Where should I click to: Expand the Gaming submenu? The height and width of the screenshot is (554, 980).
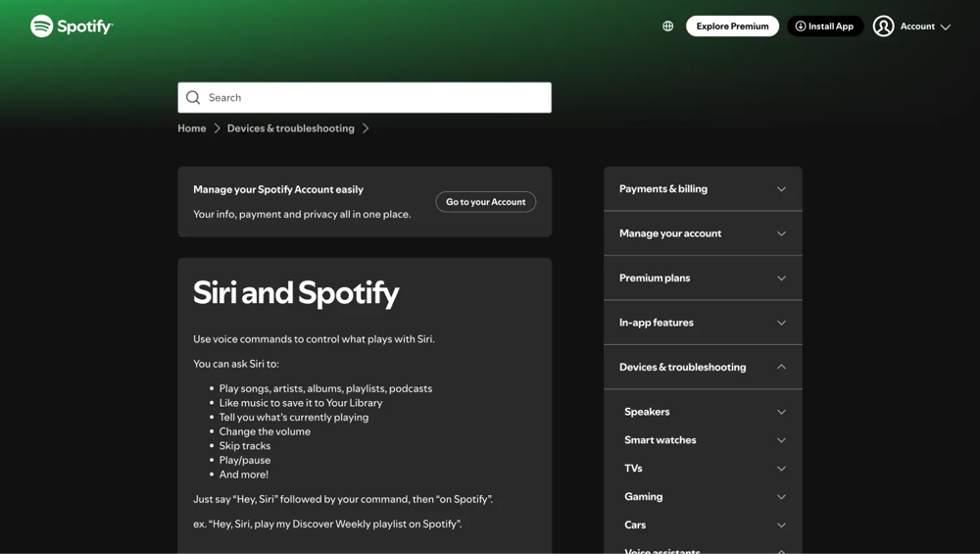tap(703, 497)
